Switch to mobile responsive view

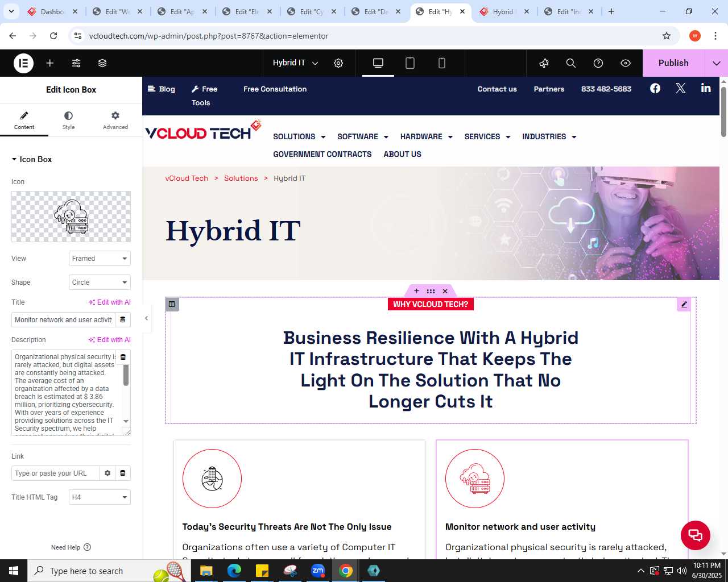point(442,63)
